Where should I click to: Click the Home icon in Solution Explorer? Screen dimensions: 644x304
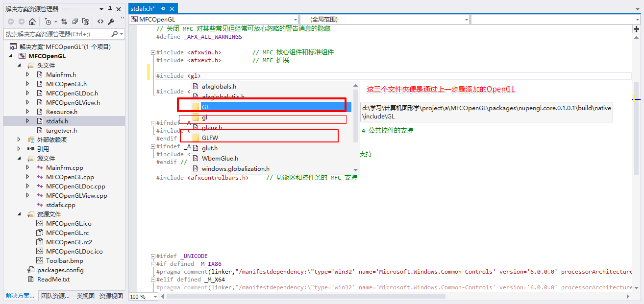point(32,22)
